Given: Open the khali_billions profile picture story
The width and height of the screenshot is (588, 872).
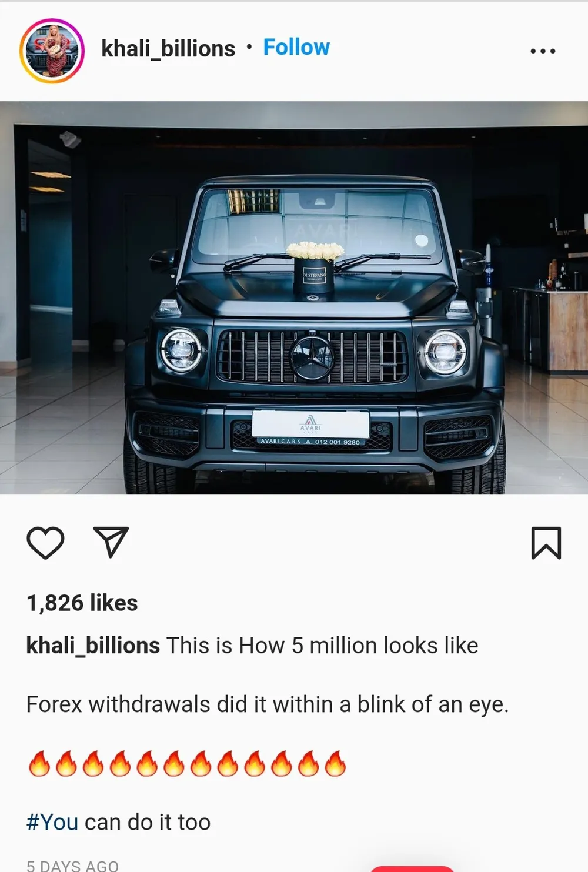Looking at the screenshot, I should pyautogui.click(x=52, y=51).
